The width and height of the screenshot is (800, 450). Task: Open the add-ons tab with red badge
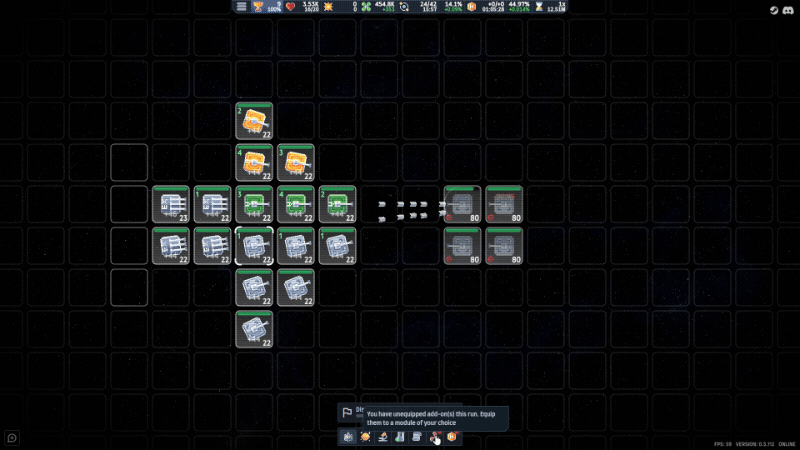(x=435, y=437)
